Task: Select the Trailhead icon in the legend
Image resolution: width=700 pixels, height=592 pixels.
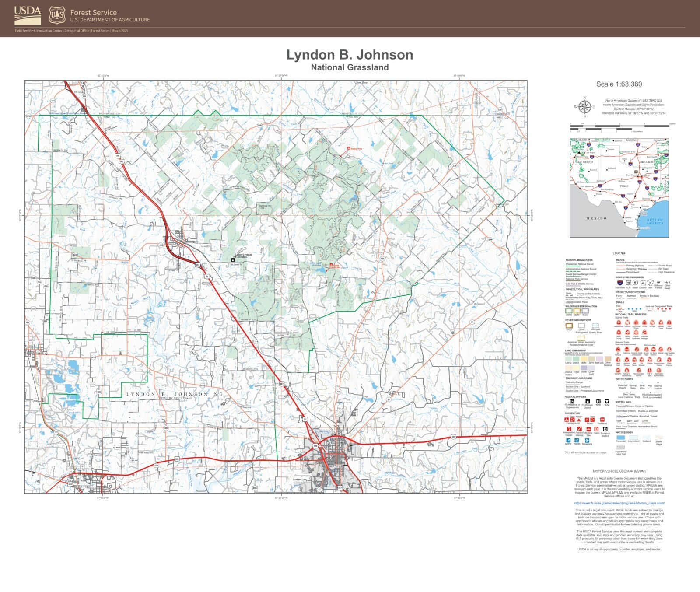Action: 602,420
